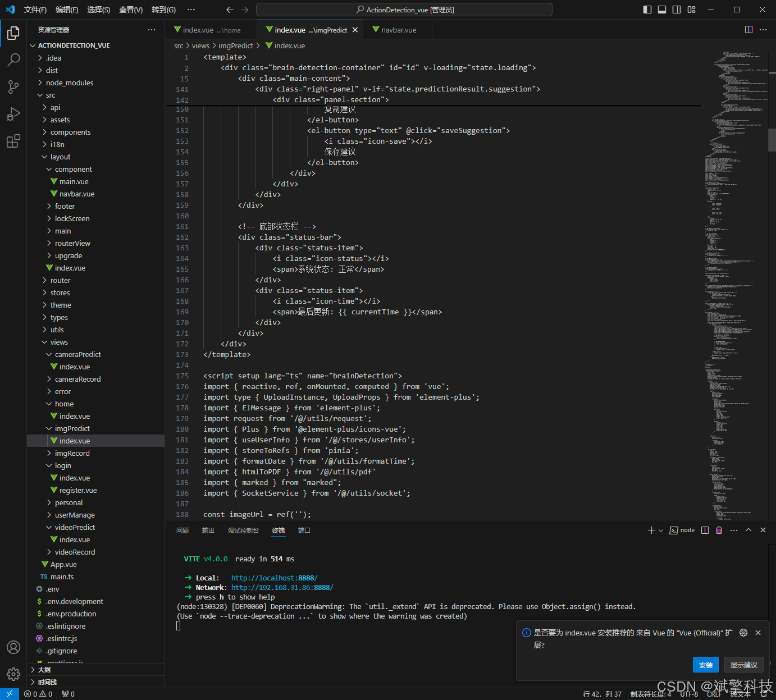Open the 文件(F) menu

tap(35, 10)
